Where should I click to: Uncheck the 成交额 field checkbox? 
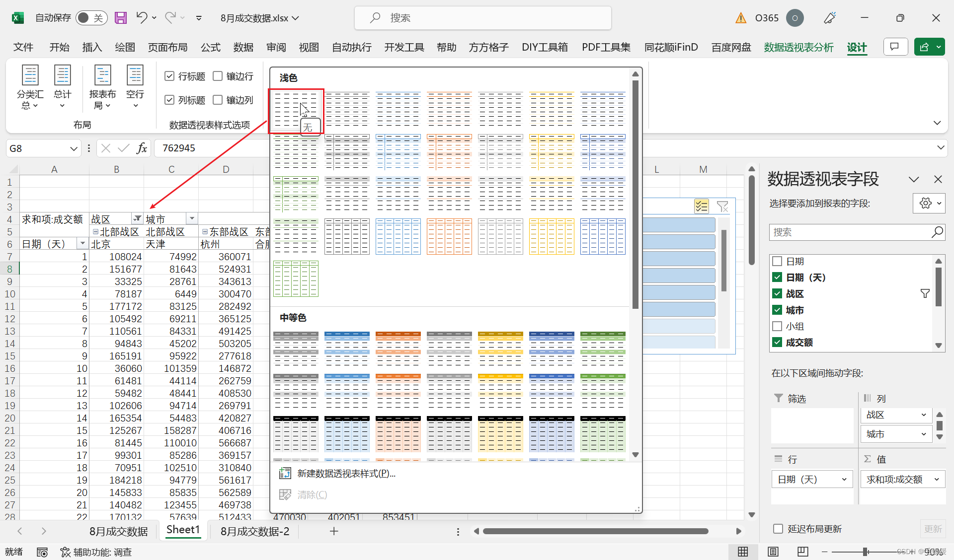pyautogui.click(x=778, y=343)
